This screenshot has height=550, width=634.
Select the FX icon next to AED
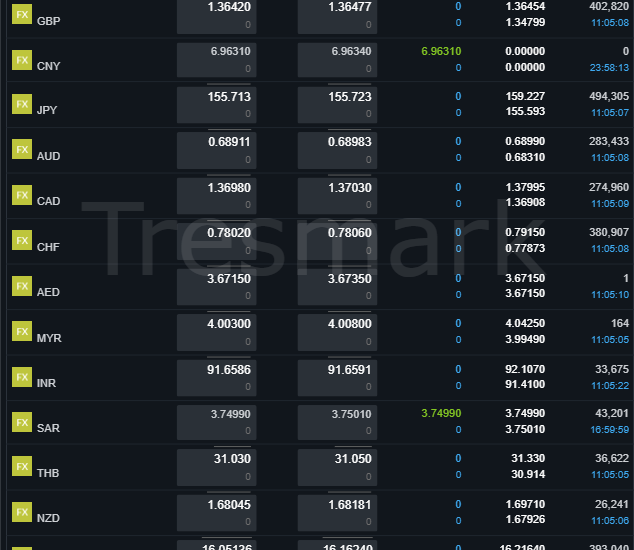[22, 285]
